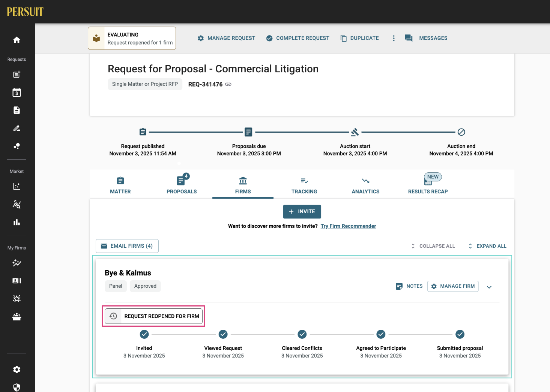Viewport: 550px width, 392px height.
Task: Open settings gear in sidebar
Action: pos(17,370)
